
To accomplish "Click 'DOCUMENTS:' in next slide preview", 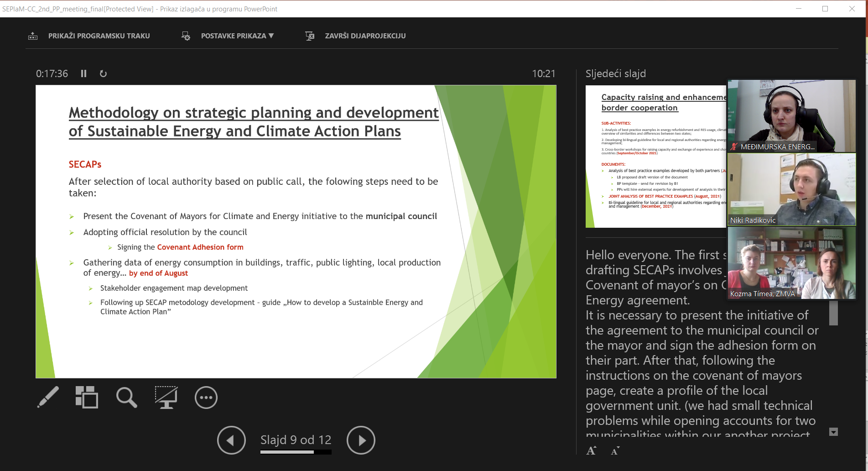I will coord(613,164).
